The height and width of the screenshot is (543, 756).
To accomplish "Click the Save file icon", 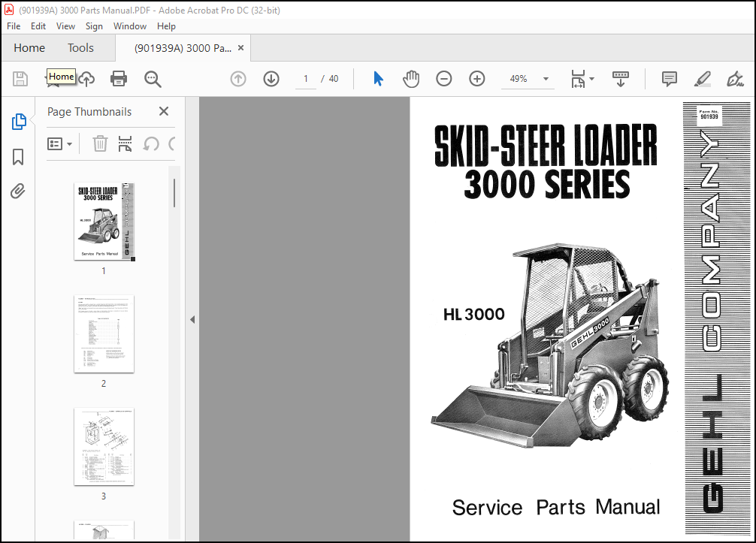I will click(20, 79).
